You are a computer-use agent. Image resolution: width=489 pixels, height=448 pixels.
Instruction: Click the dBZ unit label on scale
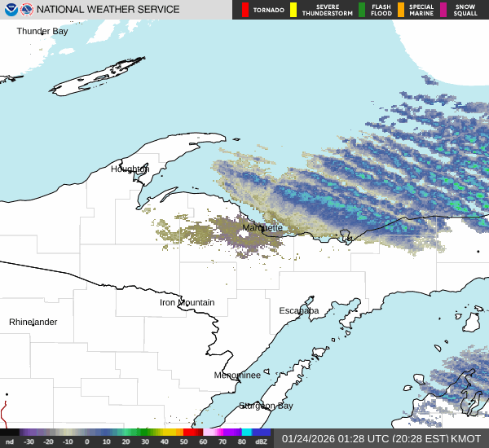pos(262,441)
